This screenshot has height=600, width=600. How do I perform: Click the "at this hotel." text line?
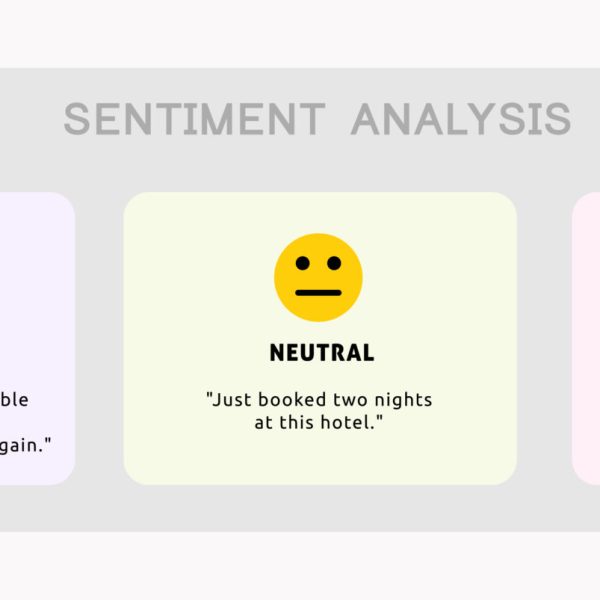click(319, 422)
